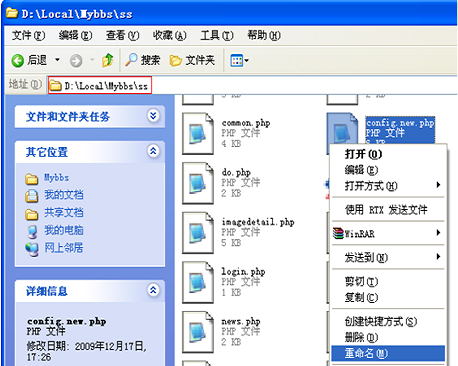Open the 收藏(A) menu
This screenshot has height=366, width=458.
(x=169, y=35)
